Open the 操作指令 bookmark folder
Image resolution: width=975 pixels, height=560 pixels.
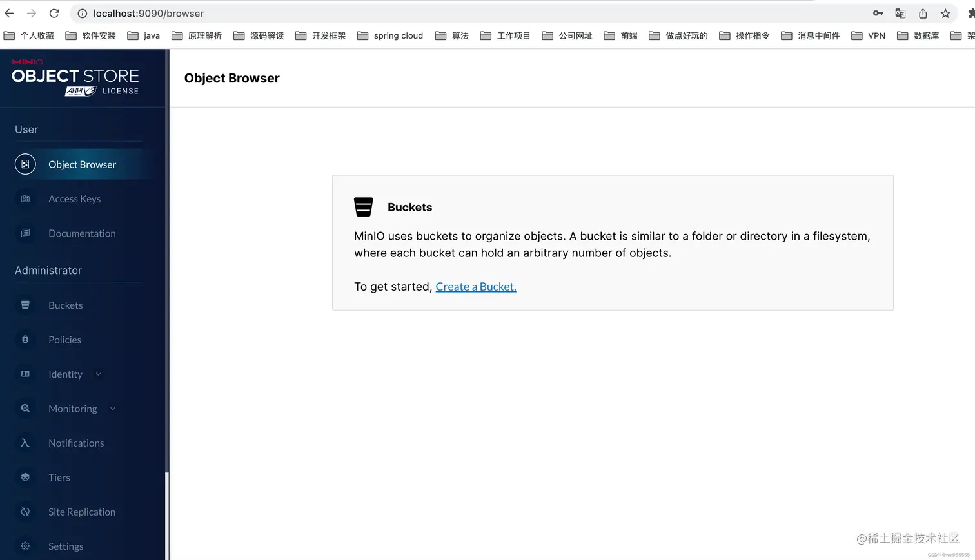click(x=744, y=35)
